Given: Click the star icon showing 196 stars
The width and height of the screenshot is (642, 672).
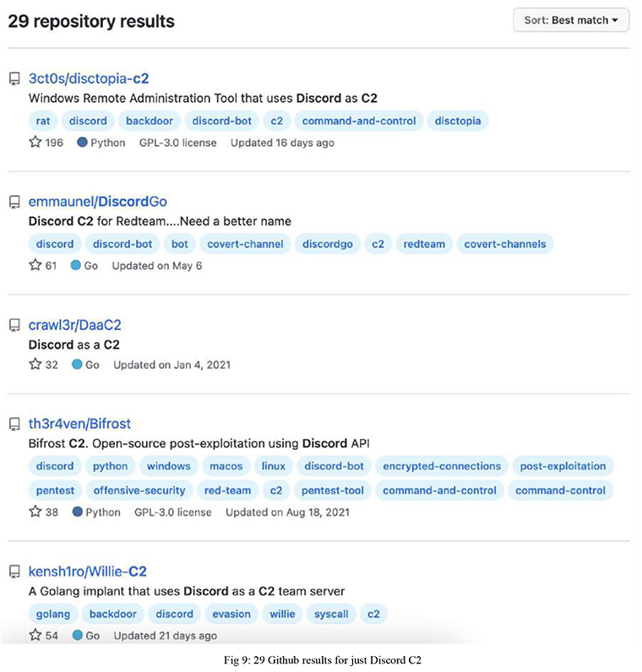Looking at the screenshot, I should click(35, 142).
